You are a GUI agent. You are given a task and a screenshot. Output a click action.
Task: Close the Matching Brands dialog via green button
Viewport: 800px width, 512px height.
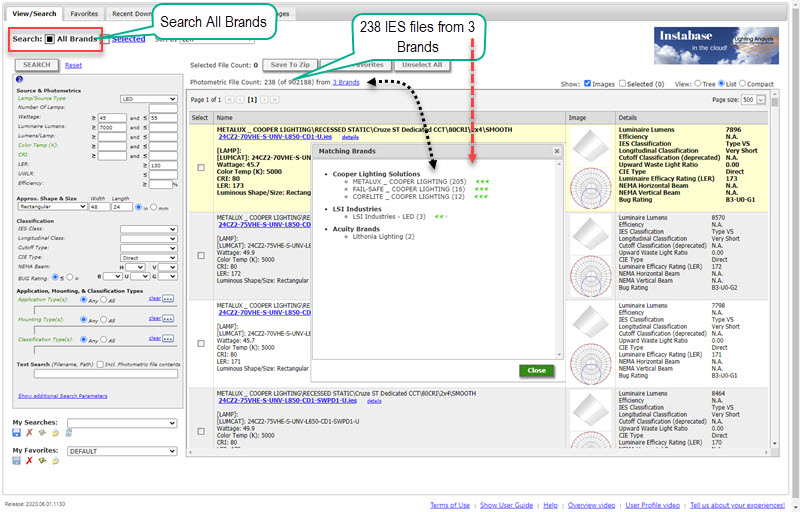coord(536,371)
